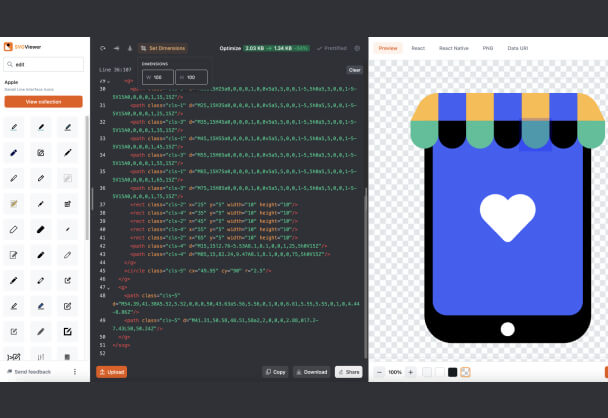Toggle the Optimize size option
The width and height of the screenshot is (608, 418).
pyautogui.click(x=230, y=47)
